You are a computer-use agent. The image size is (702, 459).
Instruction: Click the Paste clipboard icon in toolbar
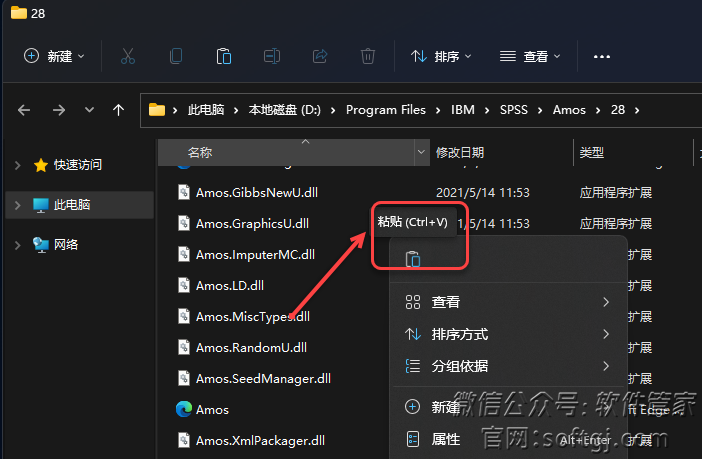click(x=223, y=56)
